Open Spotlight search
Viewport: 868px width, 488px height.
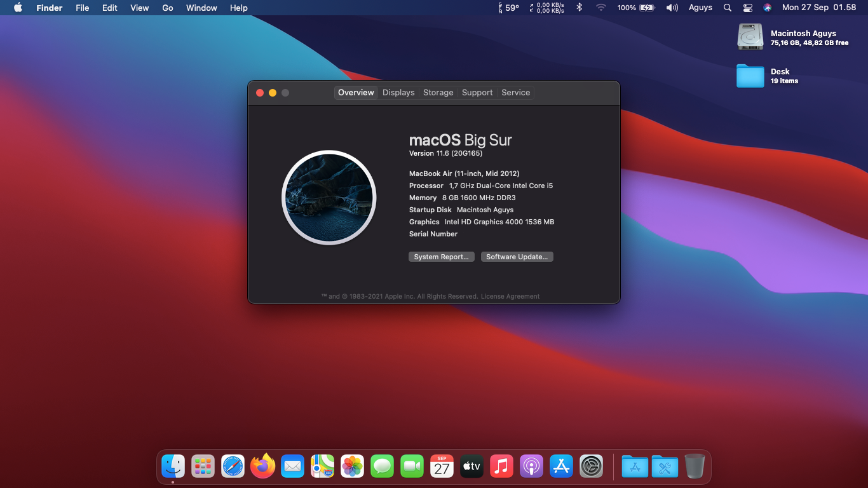[728, 8]
